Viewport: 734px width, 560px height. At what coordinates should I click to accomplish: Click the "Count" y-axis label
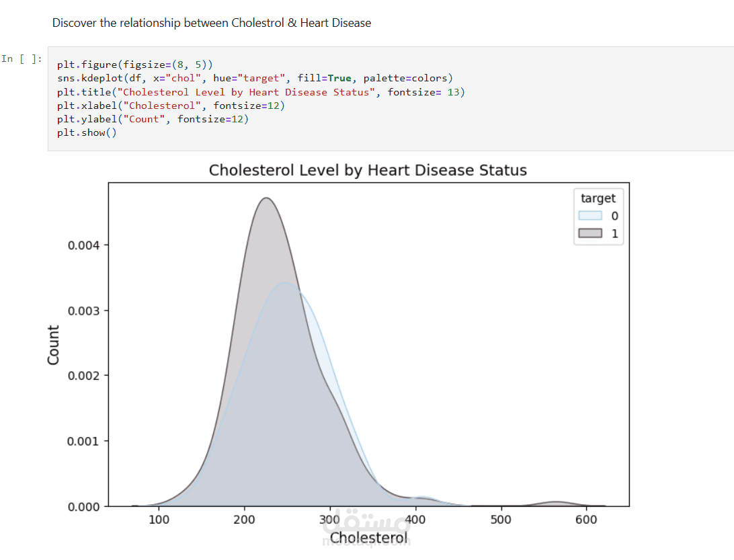tap(54, 345)
